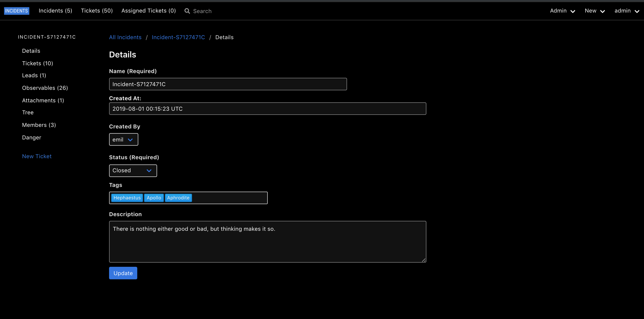Click the Details page heading
644x319 pixels.
(x=123, y=55)
